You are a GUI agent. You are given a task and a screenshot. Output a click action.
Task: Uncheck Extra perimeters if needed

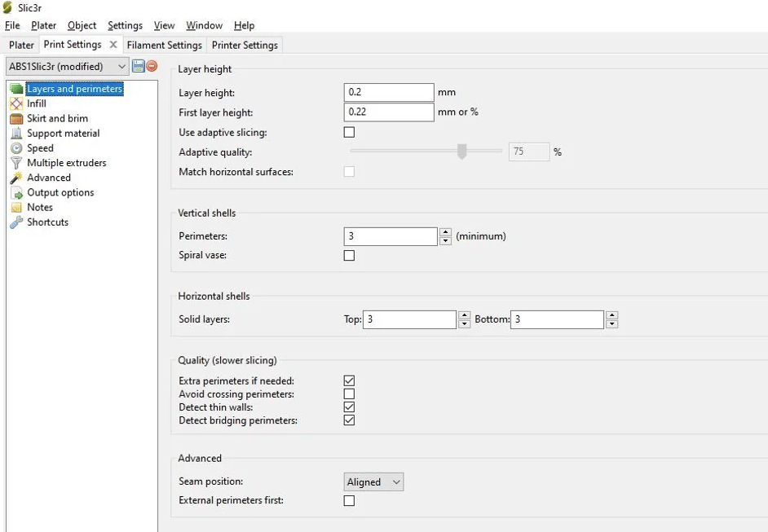[349, 380]
